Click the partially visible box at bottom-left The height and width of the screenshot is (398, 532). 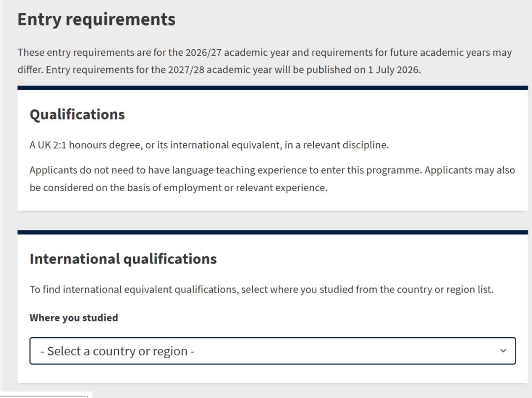[x=44, y=395]
